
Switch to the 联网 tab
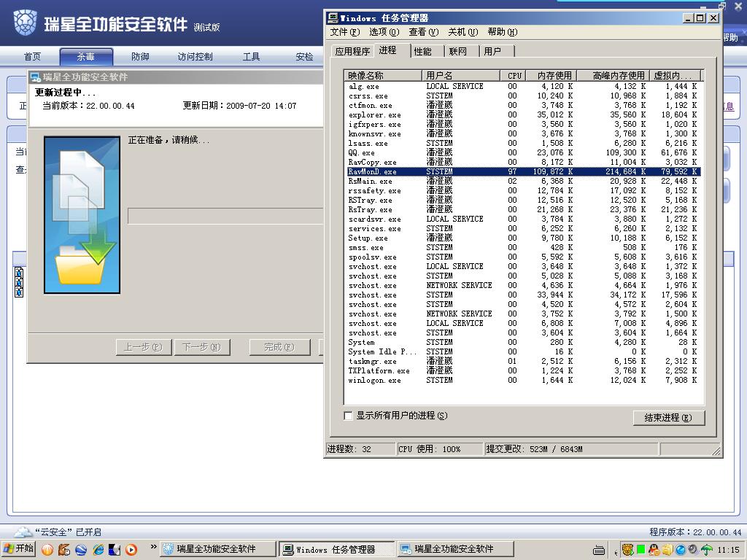[458, 52]
